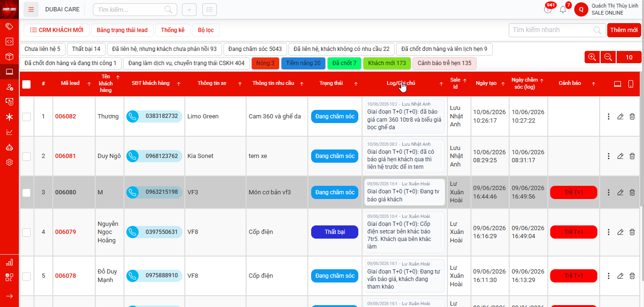Check the row checkbox for lead 006081
This screenshot has width=644, height=307.
(26, 156)
